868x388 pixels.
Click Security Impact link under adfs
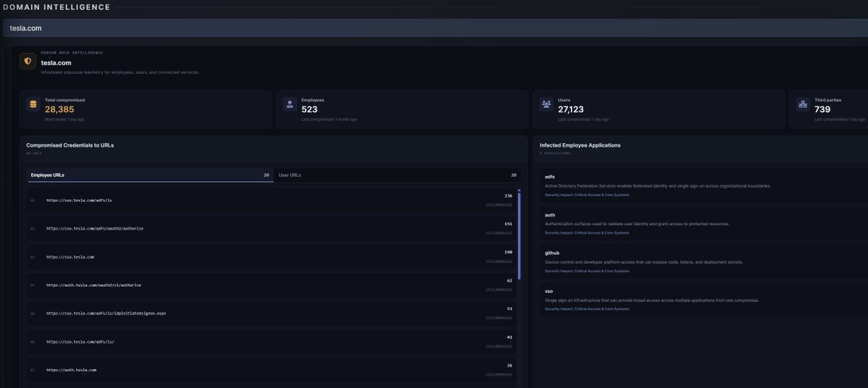click(587, 195)
